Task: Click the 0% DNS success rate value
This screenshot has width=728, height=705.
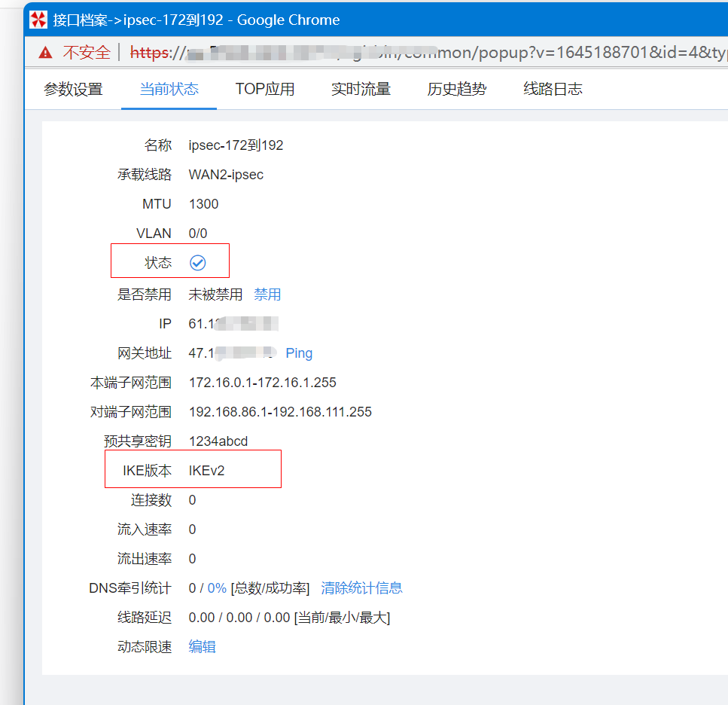Action: pos(217,587)
